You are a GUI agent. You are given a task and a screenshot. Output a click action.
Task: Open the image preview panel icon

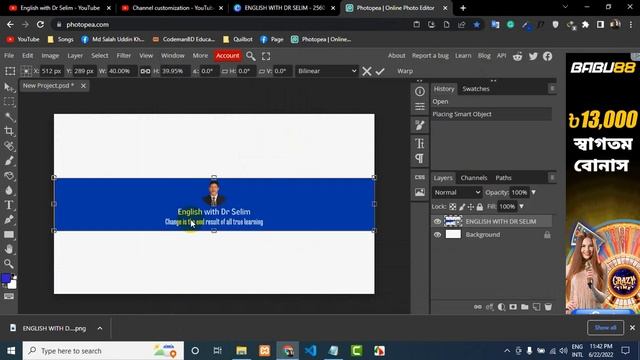click(x=420, y=192)
